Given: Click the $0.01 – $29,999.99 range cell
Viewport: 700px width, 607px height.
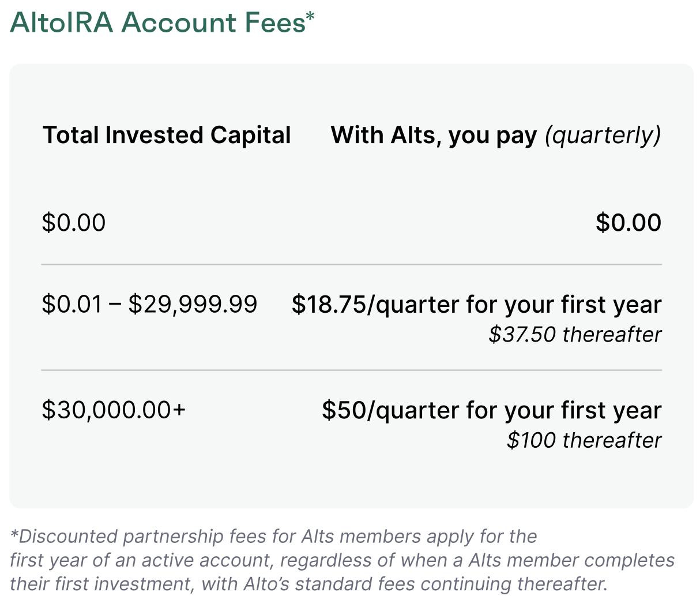Looking at the screenshot, I should 149,304.
